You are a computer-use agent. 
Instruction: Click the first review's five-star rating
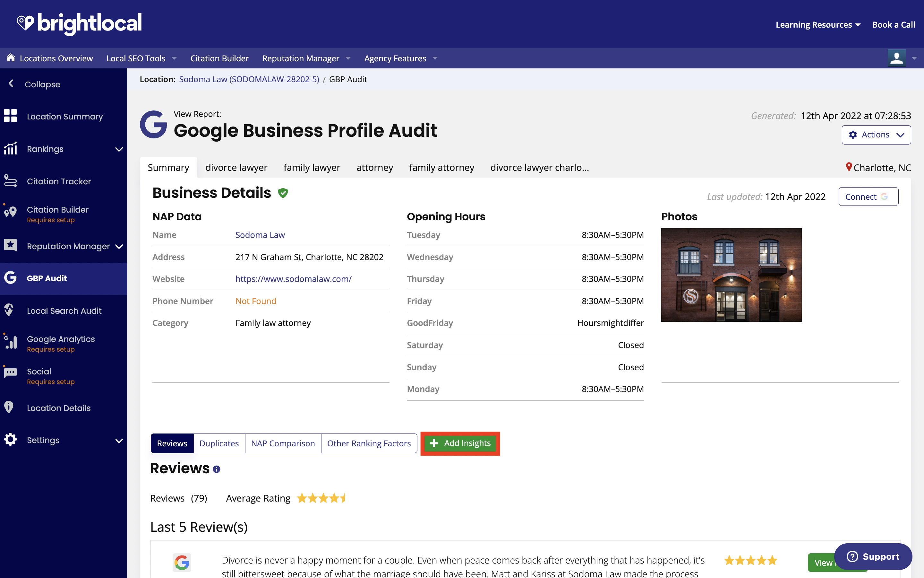click(751, 560)
